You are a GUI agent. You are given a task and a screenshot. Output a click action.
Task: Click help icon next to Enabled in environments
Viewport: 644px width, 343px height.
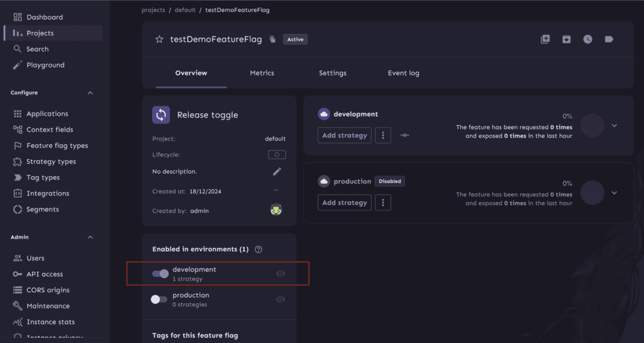tap(258, 249)
